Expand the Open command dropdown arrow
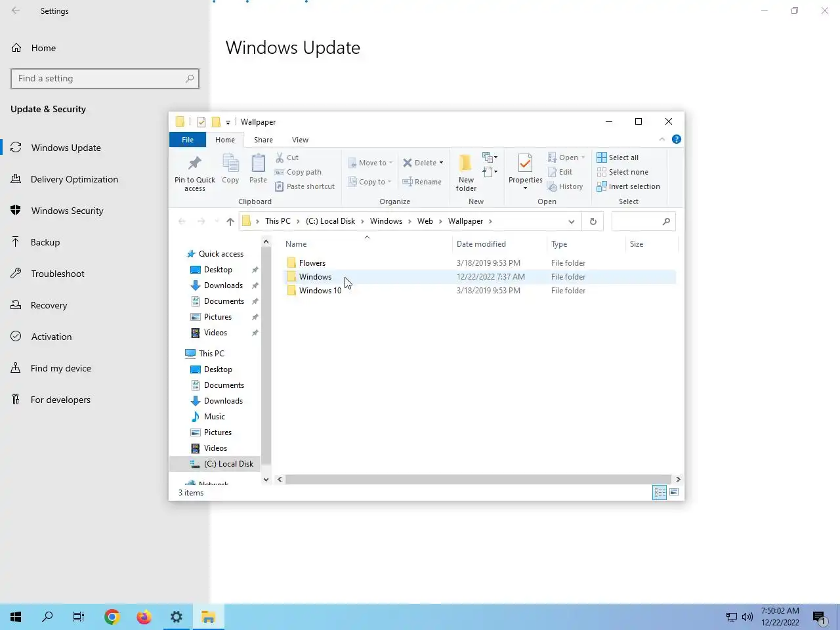The width and height of the screenshot is (840, 630). (583, 157)
